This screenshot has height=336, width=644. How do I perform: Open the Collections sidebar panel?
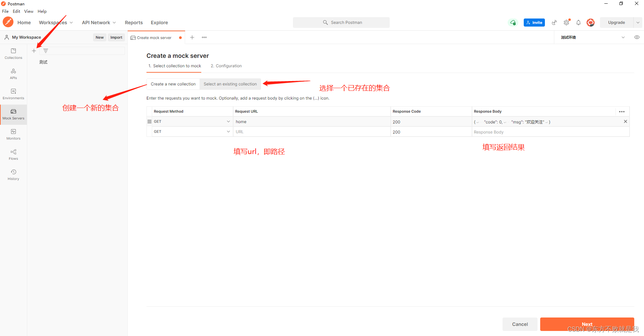click(x=13, y=53)
